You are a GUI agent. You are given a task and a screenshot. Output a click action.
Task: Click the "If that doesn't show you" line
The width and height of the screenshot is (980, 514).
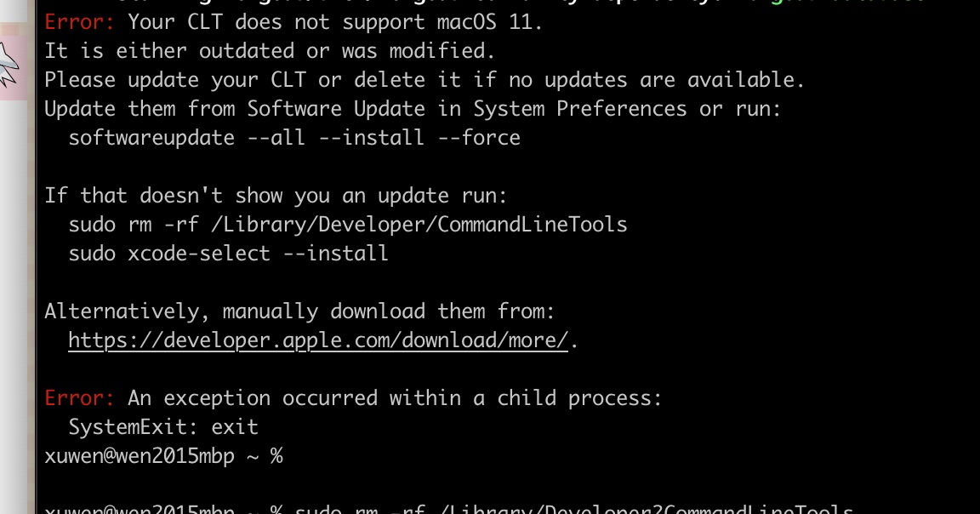275,196
